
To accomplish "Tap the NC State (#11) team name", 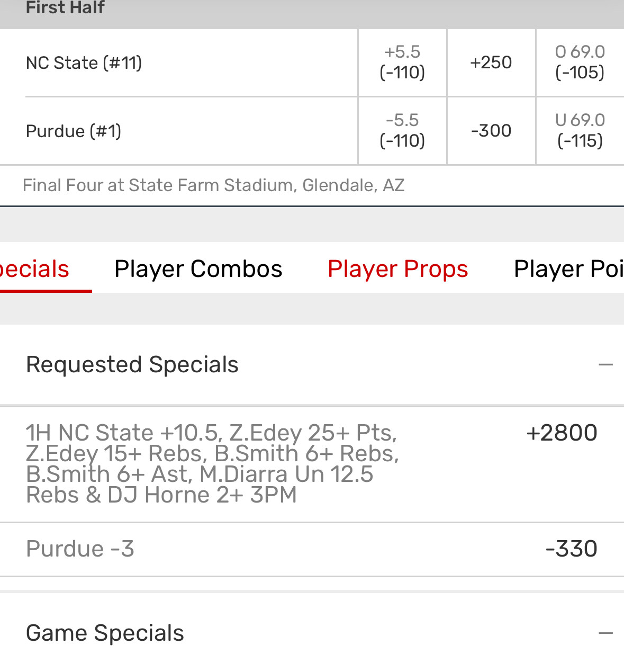I will click(x=84, y=63).
